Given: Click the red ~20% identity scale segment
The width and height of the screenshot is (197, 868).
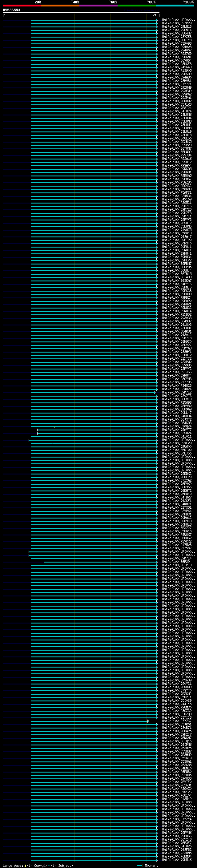Looking at the screenshot, I should 22,6.
